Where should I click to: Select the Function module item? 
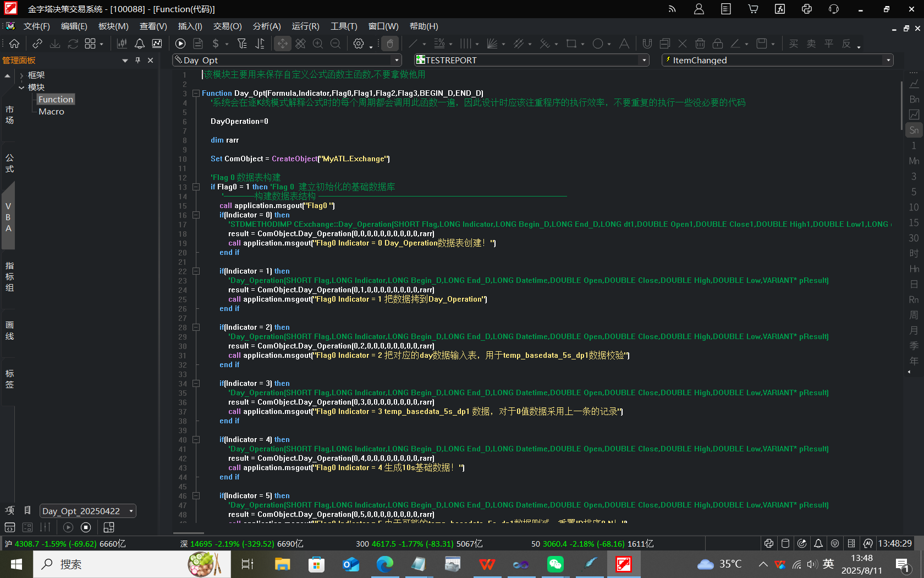coord(56,99)
